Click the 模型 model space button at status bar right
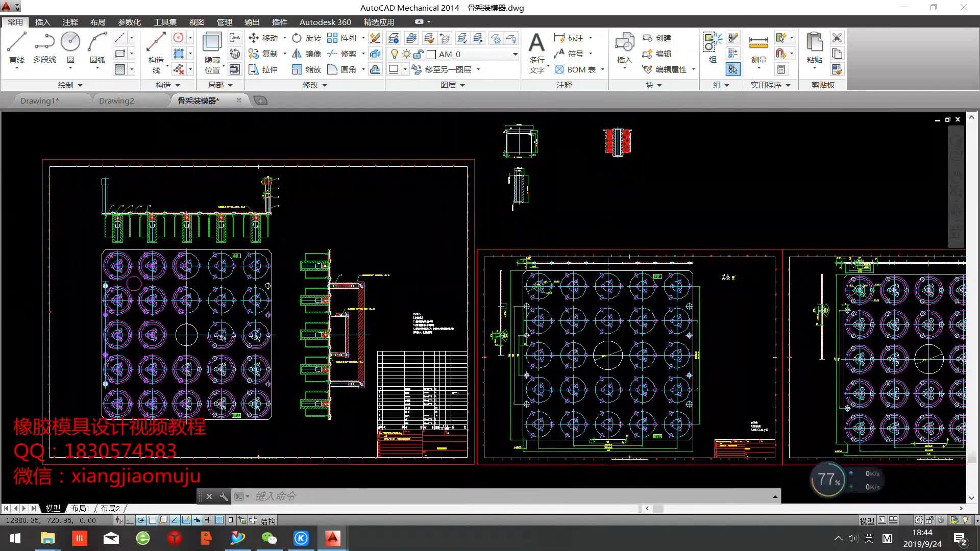The image size is (980, 551). coord(867,520)
